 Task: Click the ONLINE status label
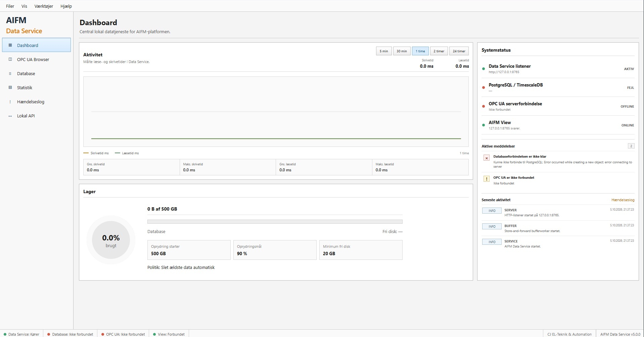coord(628,125)
